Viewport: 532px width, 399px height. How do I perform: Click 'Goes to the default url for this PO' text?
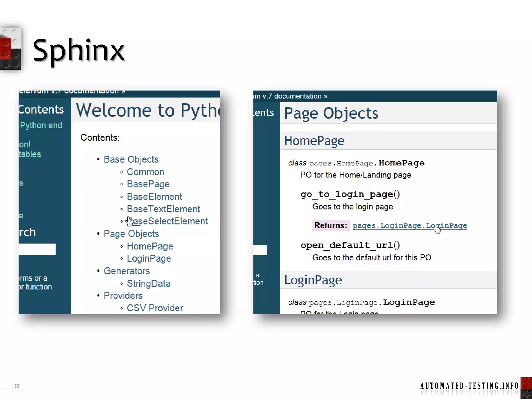point(372,258)
